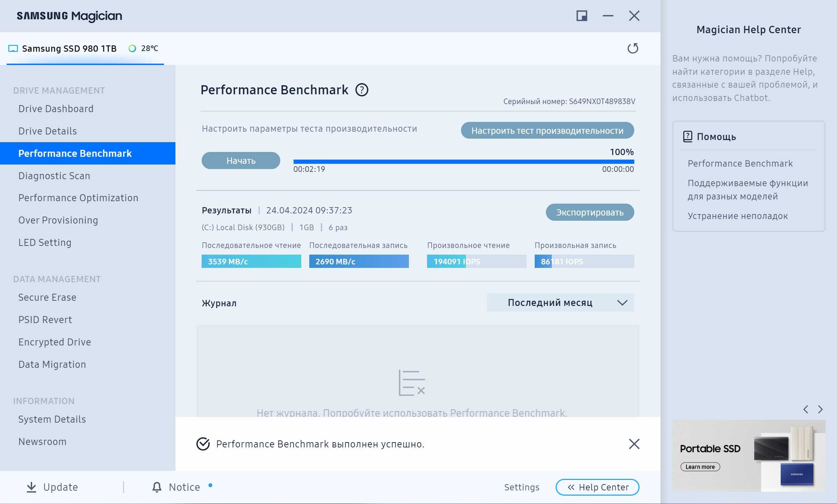
Task: Open System Details page
Action: click(x=52, y=419)
